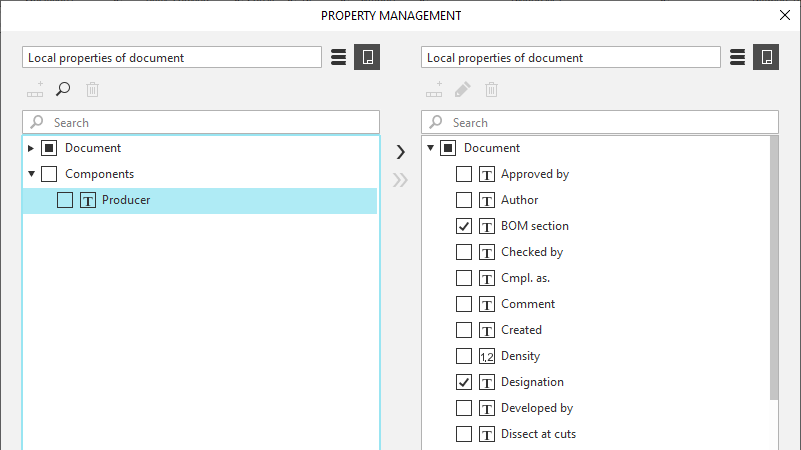801x450 pixels.
Task: Uncheck the BOM section checkbox
Action: point(464,226)
